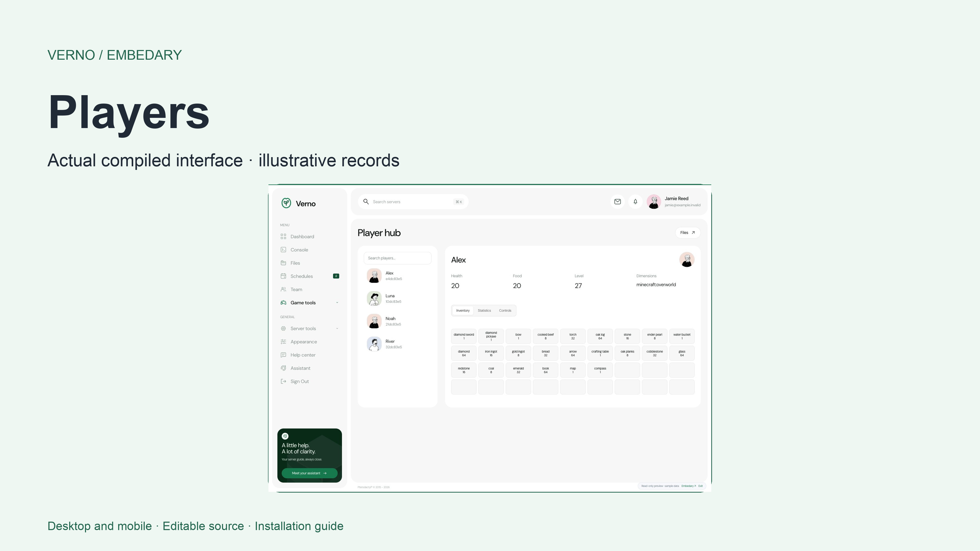Screen dimensions: 980x551
Task: Click the Help center chat icon
Action: pyautogui.click(x=283, y=355)
